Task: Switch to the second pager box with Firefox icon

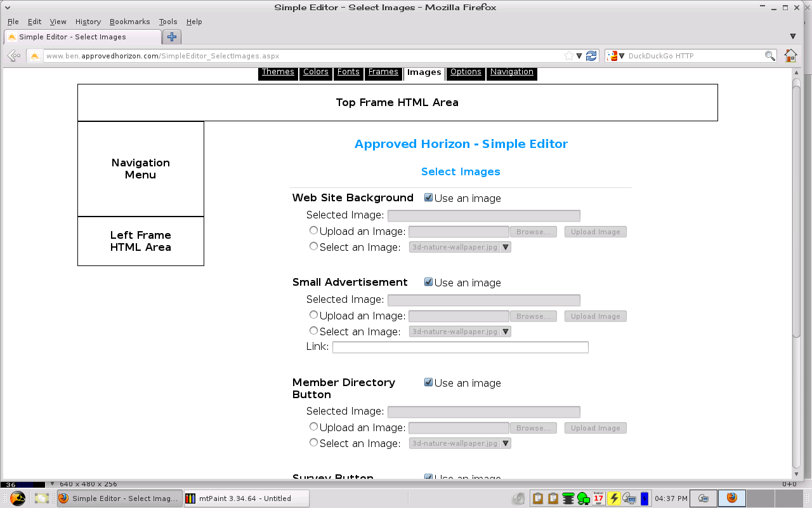Action: 732,498
